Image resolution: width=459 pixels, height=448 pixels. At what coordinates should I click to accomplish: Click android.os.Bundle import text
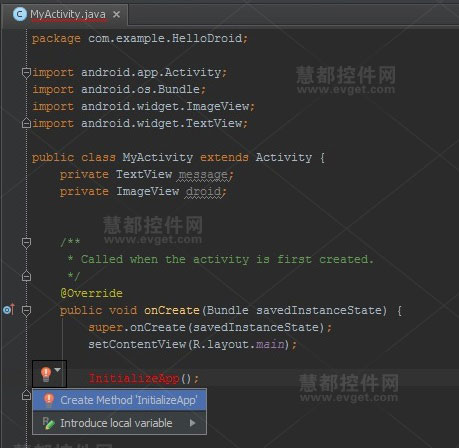pos(140,89)
